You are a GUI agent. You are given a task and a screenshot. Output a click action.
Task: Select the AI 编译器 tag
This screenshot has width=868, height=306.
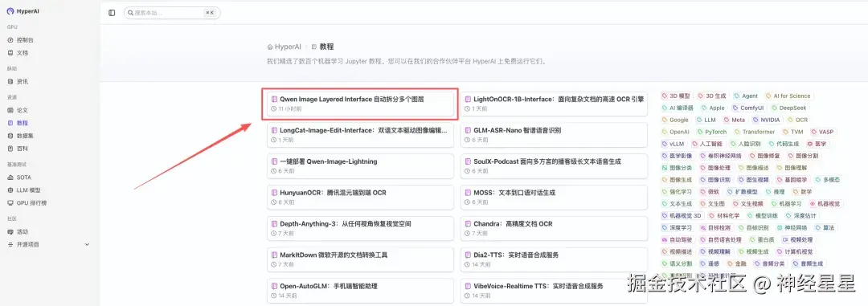click(x=678, y=108)
